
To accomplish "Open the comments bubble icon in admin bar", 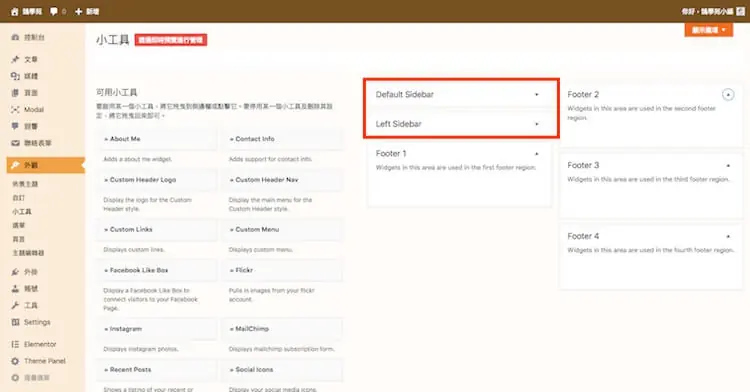I will click(x=54, y=11).
